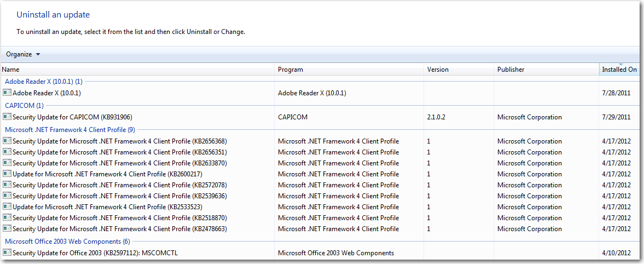Image resolution: width=644 pixels, height=264 pixels.
Task: Click the icon for update KB2572078
Action: [x=7, y=185]
